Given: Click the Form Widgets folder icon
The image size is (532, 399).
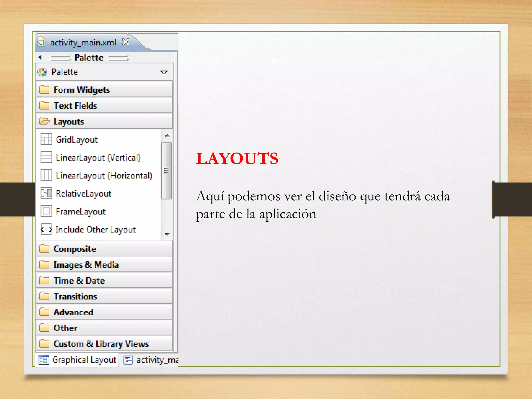Looking at the screenshot, I should [x=44, y=90].
